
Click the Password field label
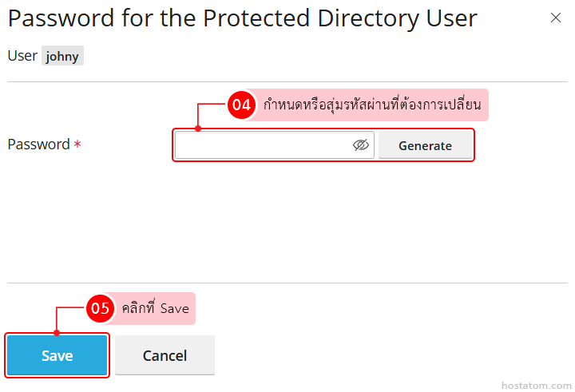(x=38, y=145)
